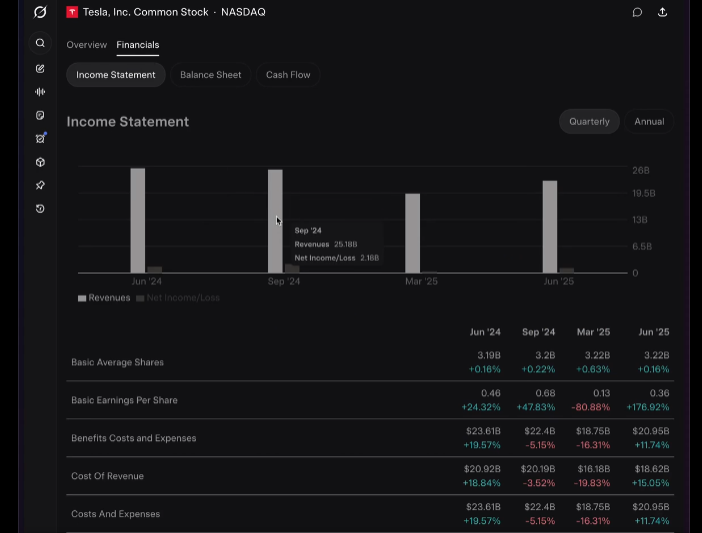Image resolution: width=702 pixels, height=533 pixels.
Task: Click the Jun '24 revenue bar
Action: (x=138, y=221)
